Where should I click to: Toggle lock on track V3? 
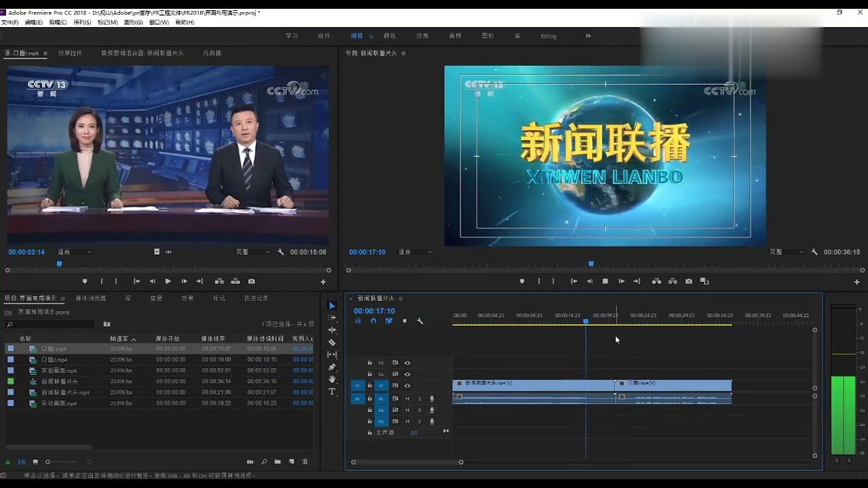pos(370,363)
